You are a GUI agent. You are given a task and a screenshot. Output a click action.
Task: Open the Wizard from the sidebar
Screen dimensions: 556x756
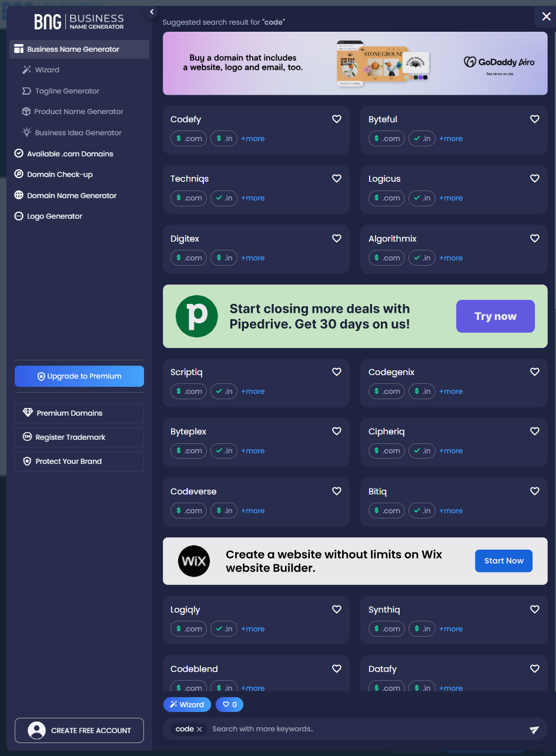coord(47,70)
